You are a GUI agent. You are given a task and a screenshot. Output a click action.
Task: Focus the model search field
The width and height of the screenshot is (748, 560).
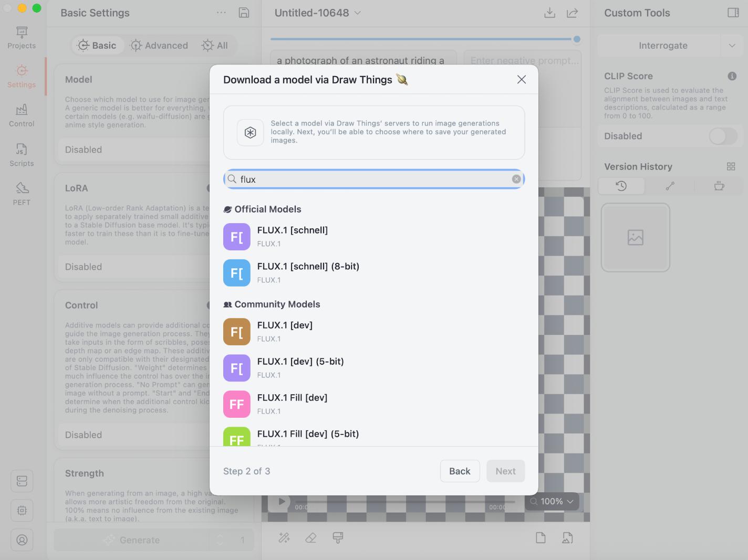click(x=374, y=179)
